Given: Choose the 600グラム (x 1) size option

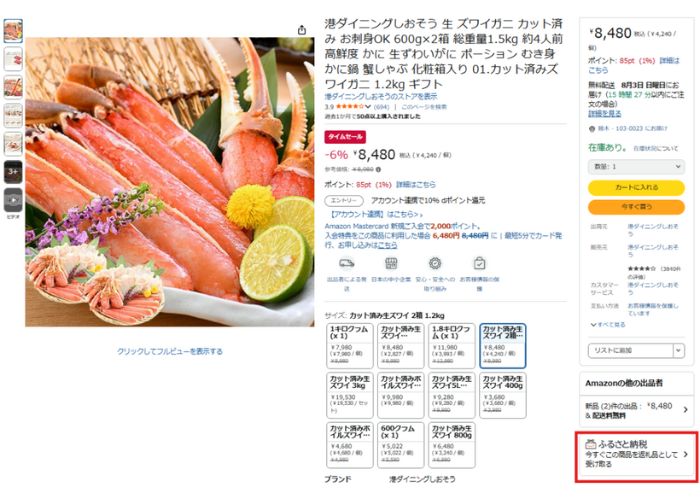Looking at the screenshot, I should (400, 445).
